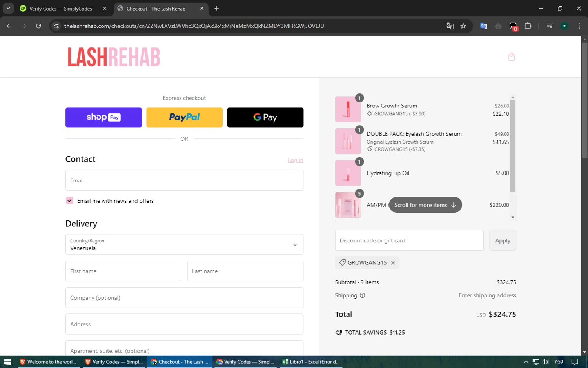The height and width of the screenshot is (368, 588).
Task: Remove the GROWGANG15 discount code
Action: [x=393, y=262]
